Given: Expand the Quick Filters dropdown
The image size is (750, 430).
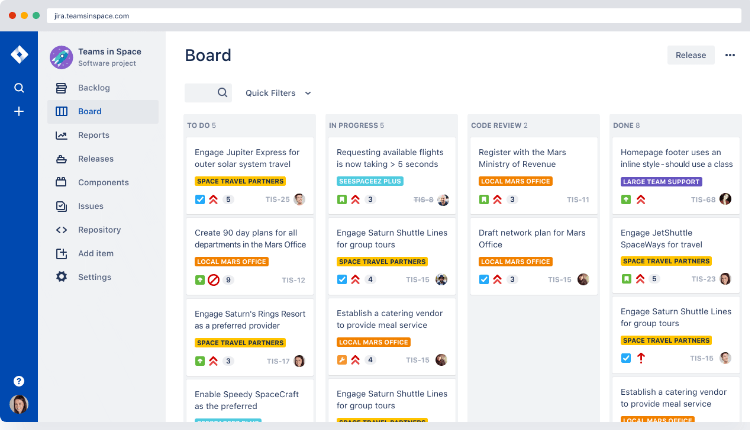Looking at the screenshot, I should (x=278, y=93).
